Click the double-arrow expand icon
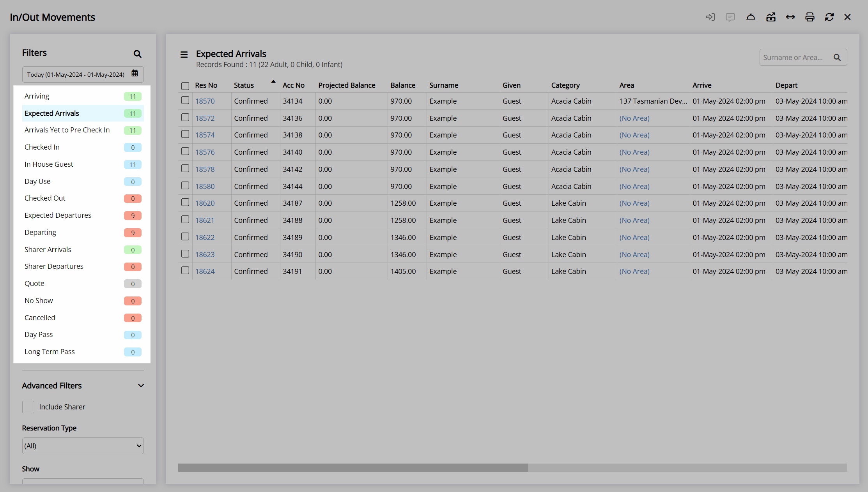This screenshot has width=868, height=492. pos(790,17)
